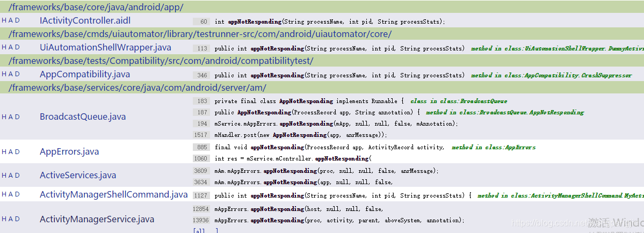Go to line 183 in BroadcastQueue.java
The width and height of the screenshot is (644, 233).
202,101
